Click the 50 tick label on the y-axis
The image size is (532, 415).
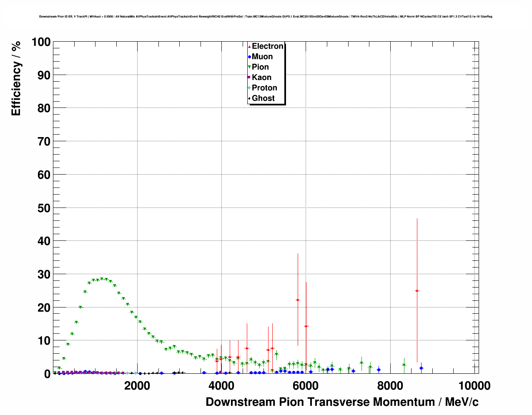click(43, 208)
